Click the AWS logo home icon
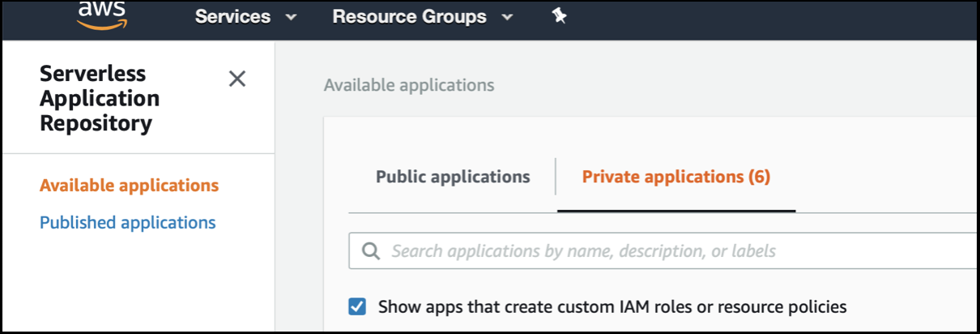Image resolution: width=980 pixels, height=334 pixels. tap(104, 15)
